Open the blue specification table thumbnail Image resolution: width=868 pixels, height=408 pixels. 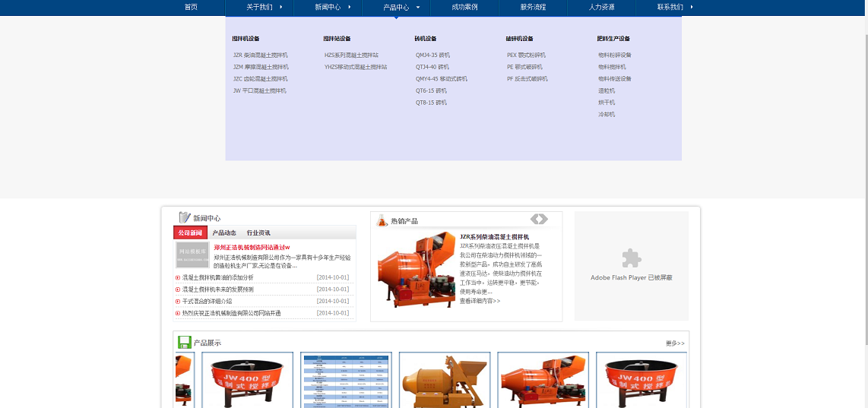coord(346,380)
